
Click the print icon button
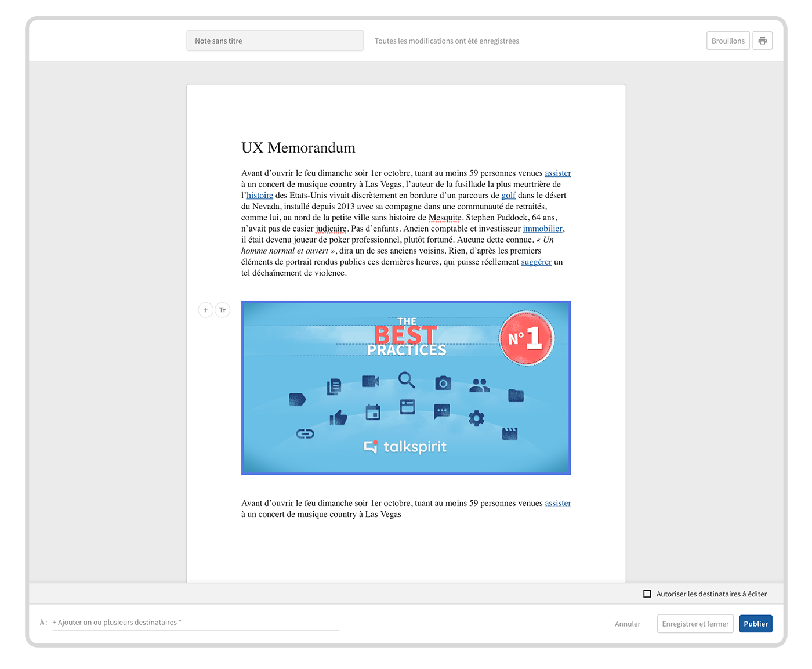pyautogui.click(x=762, y=41)
